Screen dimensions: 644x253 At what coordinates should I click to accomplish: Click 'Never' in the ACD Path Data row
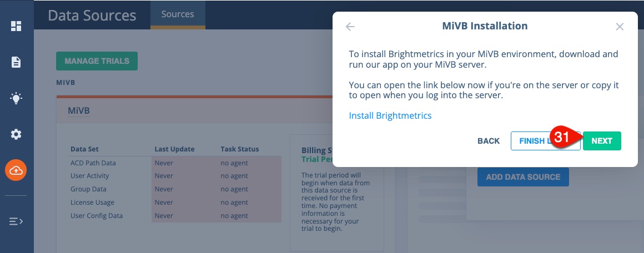164,163
